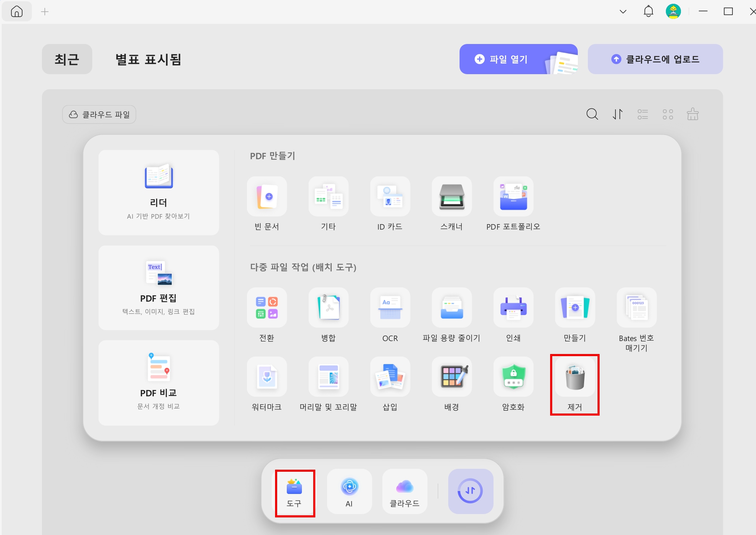Open the batch Create (만들기) tool
Screen dimensions: 756x535
(575, 308)
